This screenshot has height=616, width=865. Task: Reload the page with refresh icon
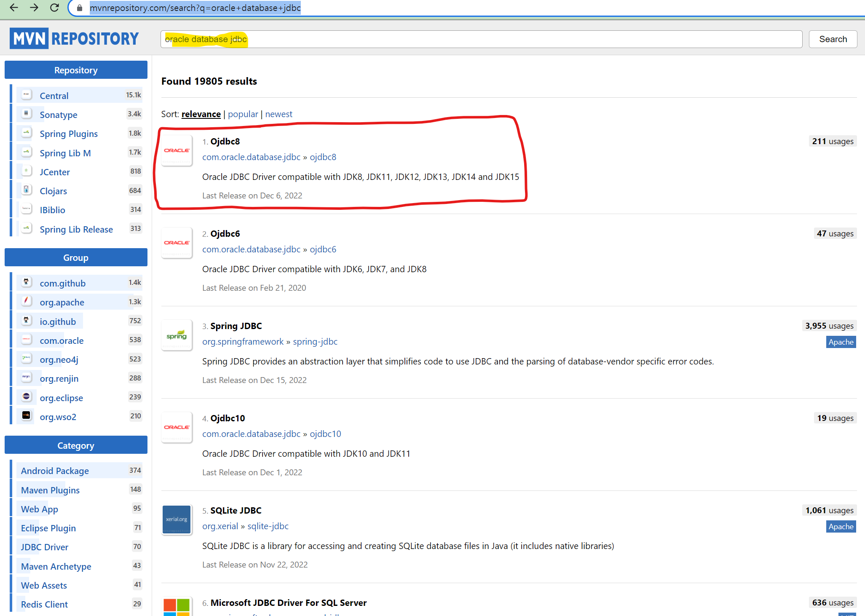coord(54,8)
